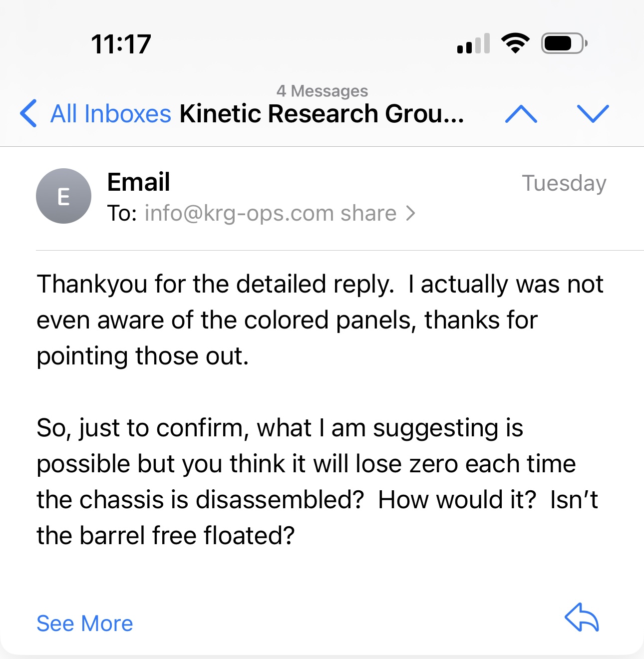The width and height of the screenshot is (644, 659).
Task: Tap the battery indicator icon
Action: pyautogui.click(x=564, y=43)
